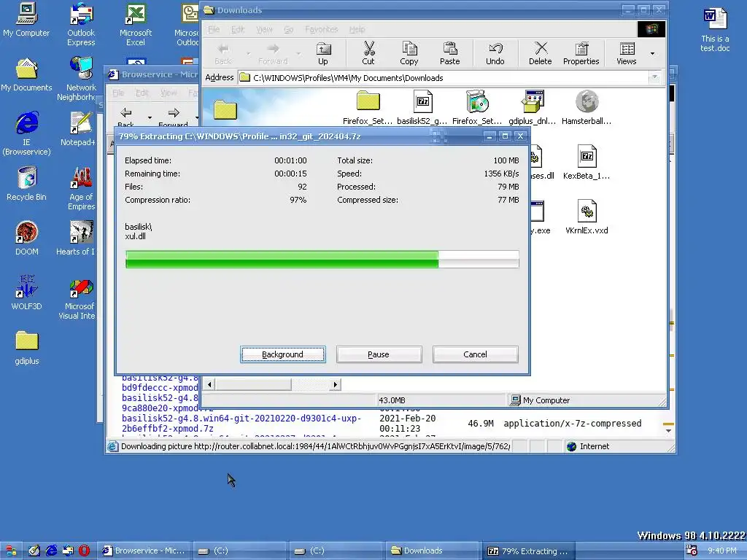This screenshot has height=560, width=747.
Task: Switch to Browservice taskbar button
Action: tap(145, 551)
